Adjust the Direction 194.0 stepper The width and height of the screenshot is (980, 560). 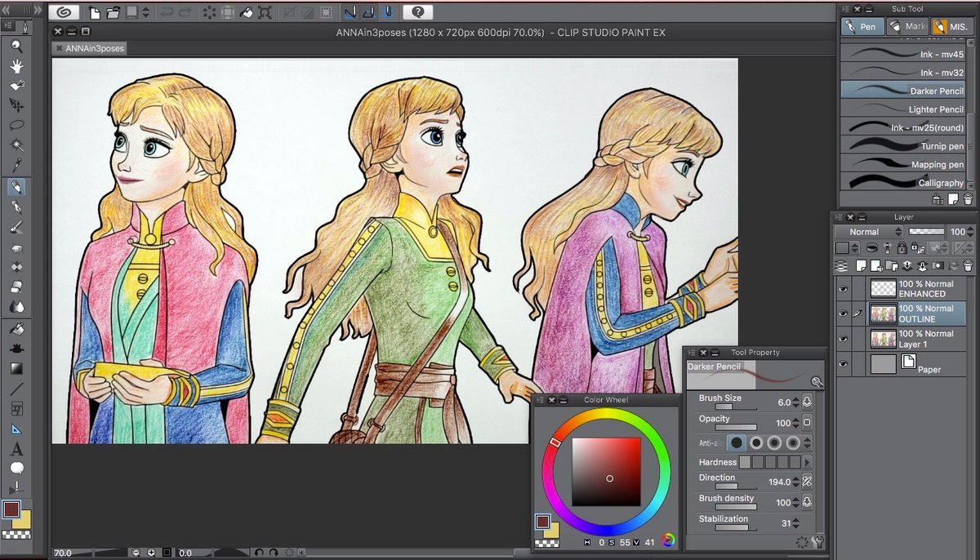click(795, 482)
